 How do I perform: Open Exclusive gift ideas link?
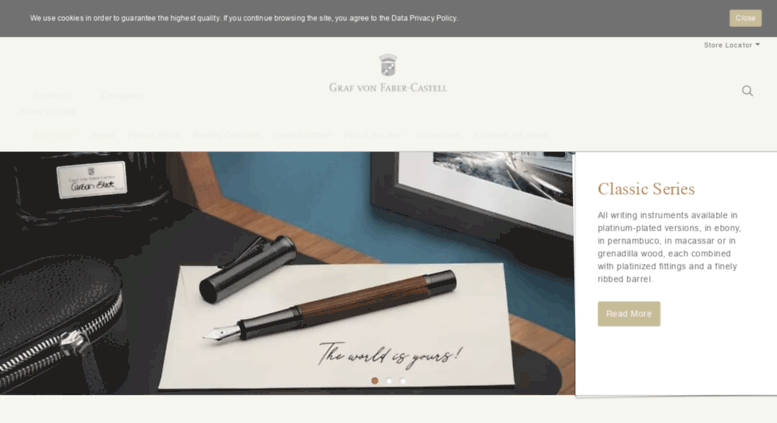[x=510, y=135]
